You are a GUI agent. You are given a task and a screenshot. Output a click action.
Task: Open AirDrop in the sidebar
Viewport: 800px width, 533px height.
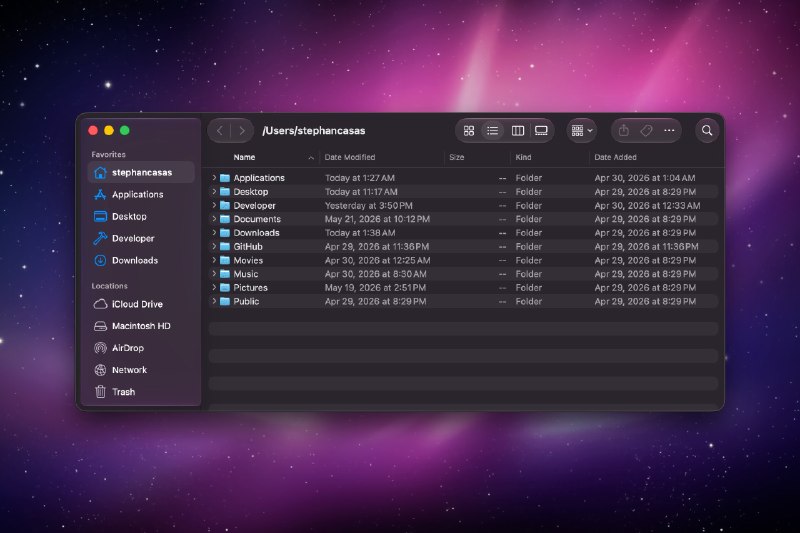click(x=141, y=348)
